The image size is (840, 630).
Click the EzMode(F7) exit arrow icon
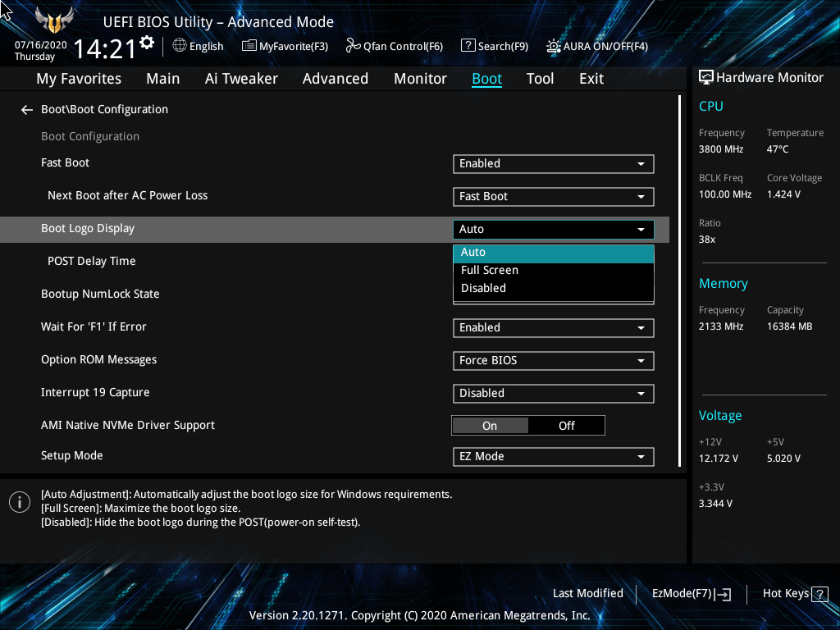coord(724,594)
